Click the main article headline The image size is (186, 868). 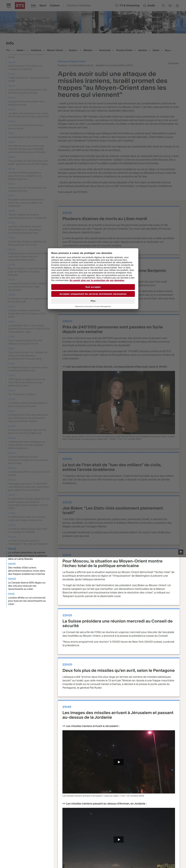click(x=112, y=84)
